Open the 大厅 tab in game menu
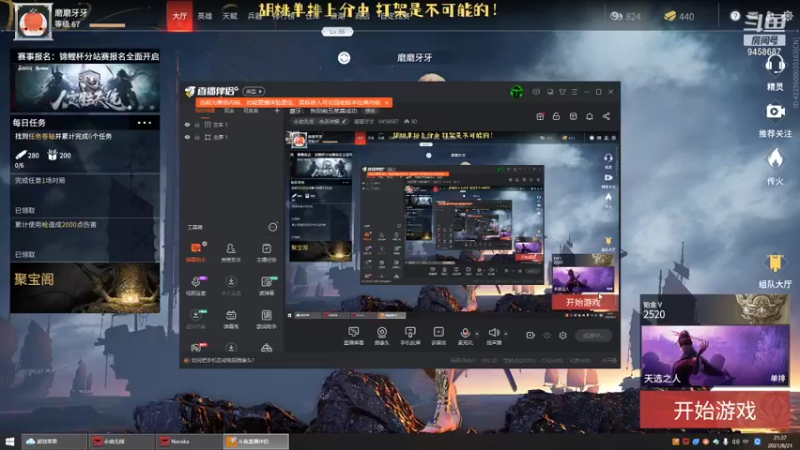The height and width of the screenshot is (450, 800). [180, 16]
